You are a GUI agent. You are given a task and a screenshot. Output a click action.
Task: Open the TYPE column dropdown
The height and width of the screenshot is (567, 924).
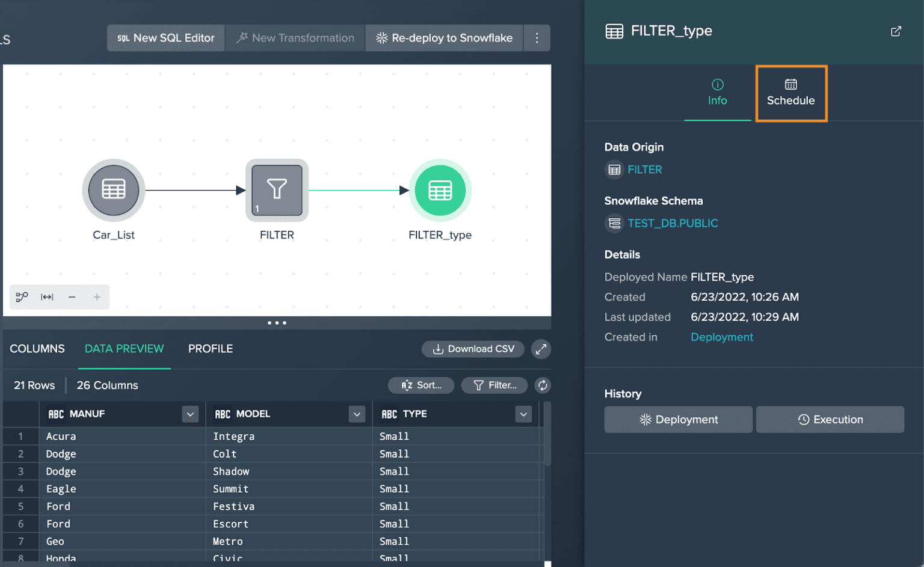[523, 414]
